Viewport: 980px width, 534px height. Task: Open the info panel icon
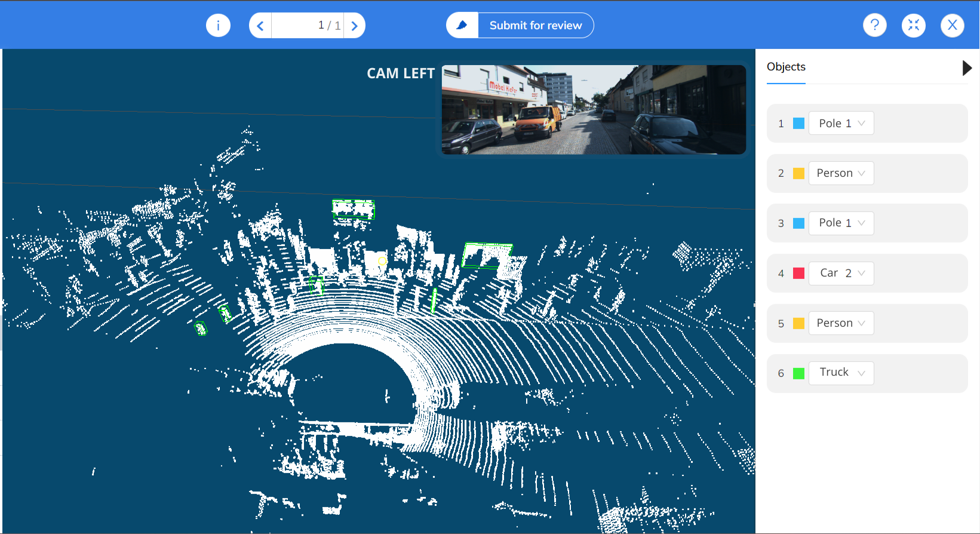pos(218,25)
